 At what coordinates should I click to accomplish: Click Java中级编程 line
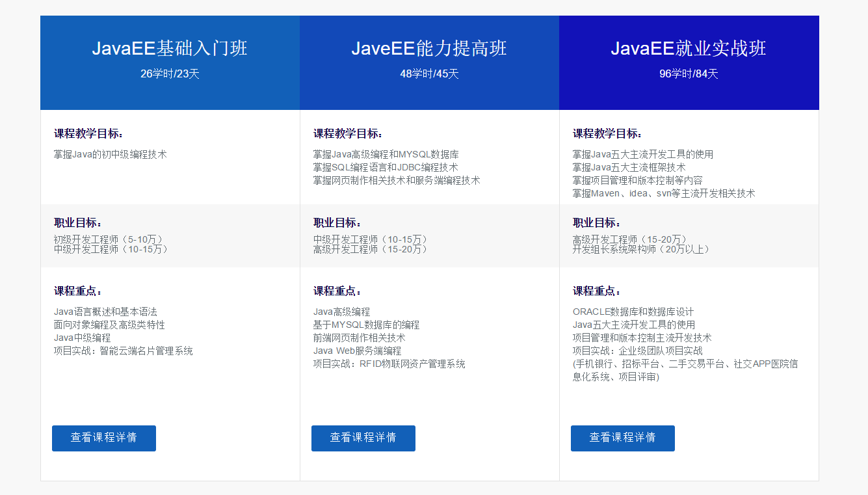pyautogui.click(x=83, y=338)
